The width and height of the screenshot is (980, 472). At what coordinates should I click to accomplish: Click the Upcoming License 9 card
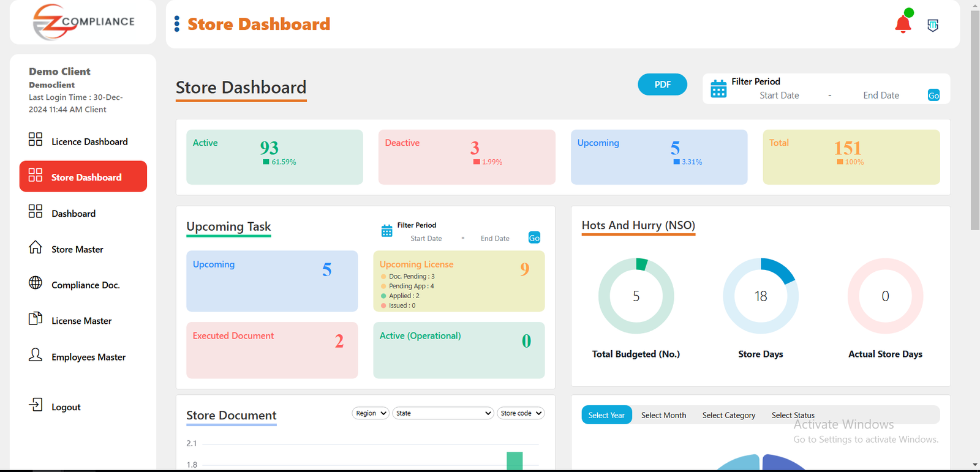click(459, 281)
